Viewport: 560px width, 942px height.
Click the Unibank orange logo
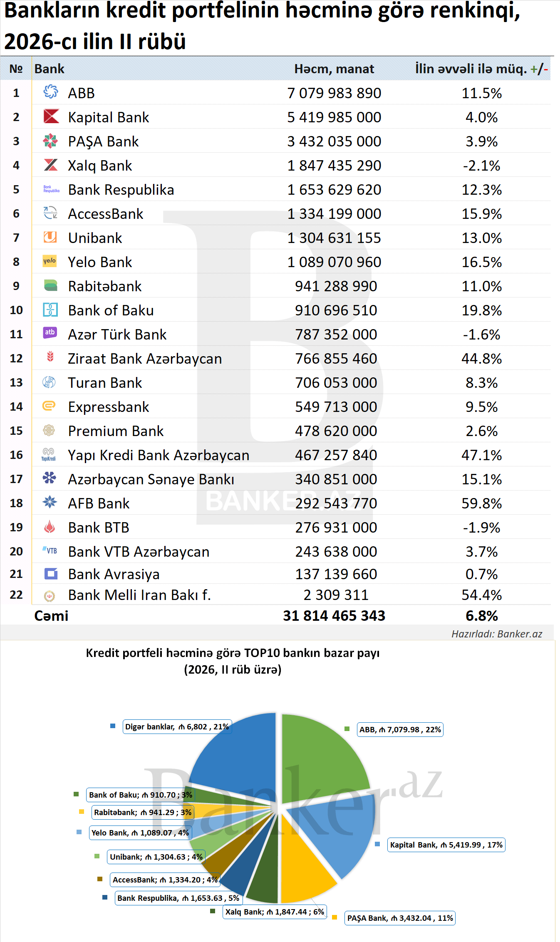coord(50,237)
